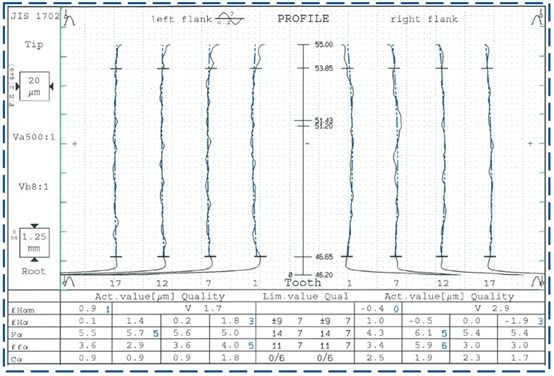The width and height of the screenshot is (554, 376).
Task: Click the 1.4 value in fHα row
Action: click(135, 321)
